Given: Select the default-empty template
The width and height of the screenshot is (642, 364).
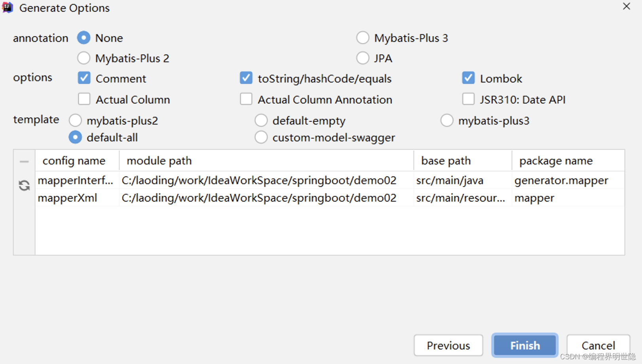Looking at the screenshot, I should pos(261,120).
